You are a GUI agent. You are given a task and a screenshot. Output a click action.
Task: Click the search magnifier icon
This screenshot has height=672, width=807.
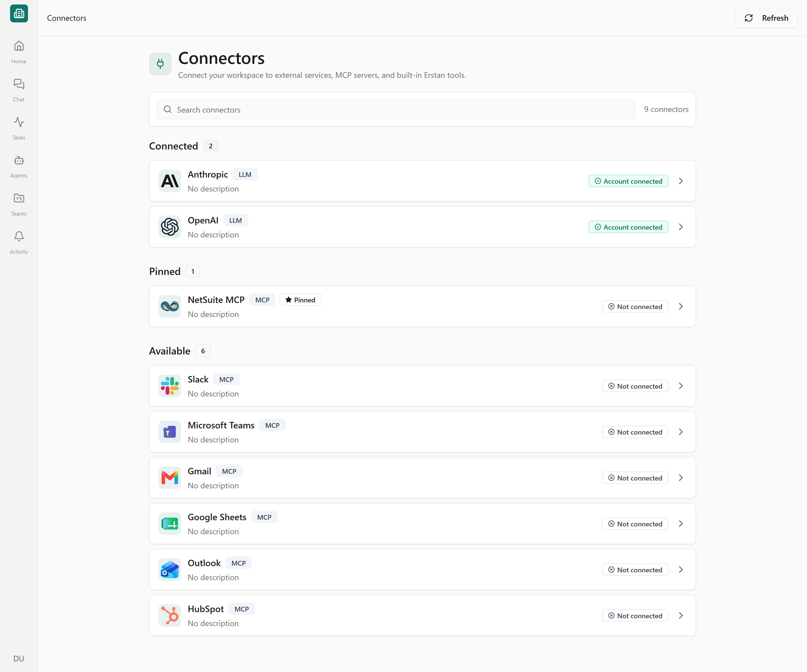[x=168, y=109]
